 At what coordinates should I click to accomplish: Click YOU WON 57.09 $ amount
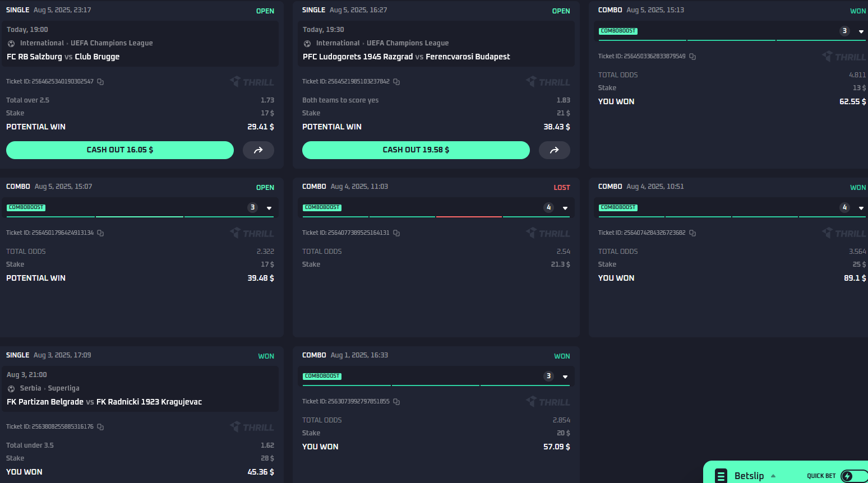point(557,447)
